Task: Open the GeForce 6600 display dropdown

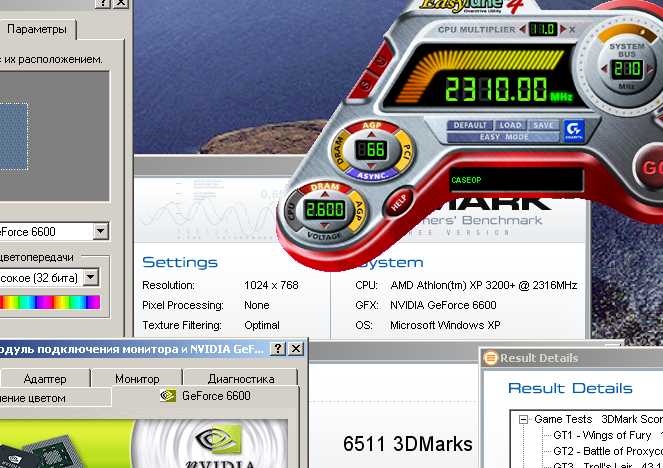Action: pos(100,232)
